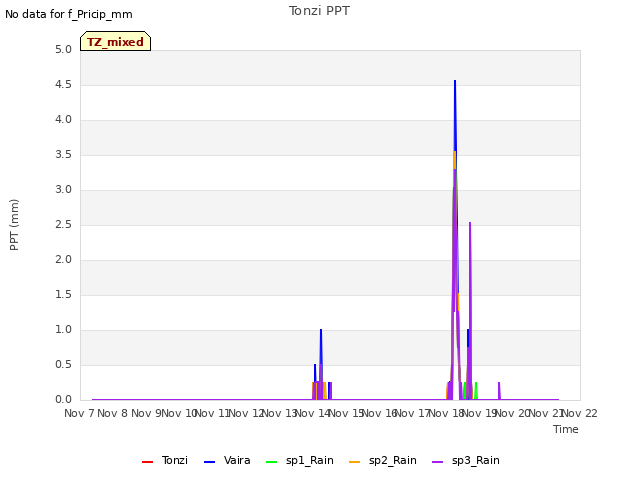Screen dimensions: 640x480
Task: Click the Nov 7 x-axis tick label
Action: click(79, 413)
